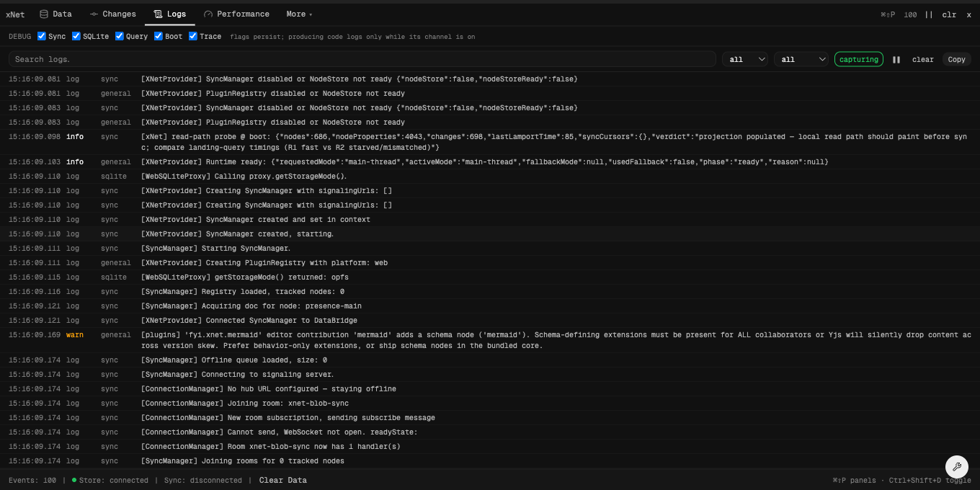Click the 15:16:09.115 sqlite row timestamp
980x490 pixels.
click(35, 277)
